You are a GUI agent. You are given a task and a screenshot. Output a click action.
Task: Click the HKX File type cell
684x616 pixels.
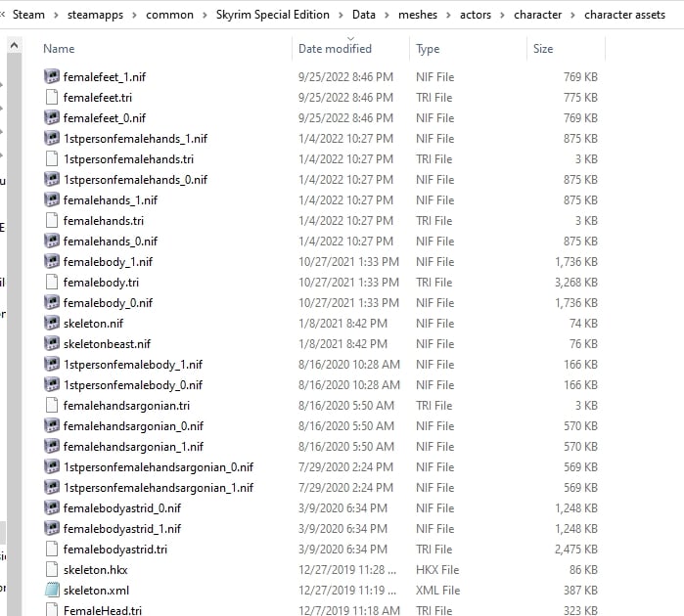[x=437, y=569]
